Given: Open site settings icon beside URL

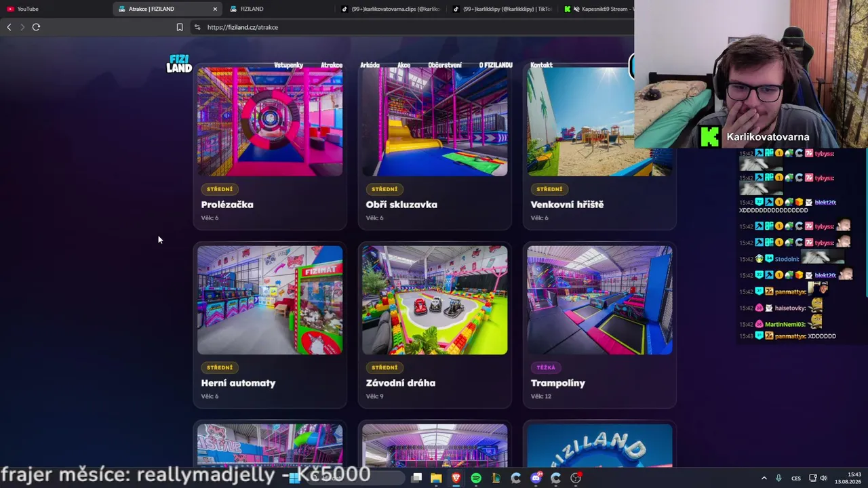Looking at the screenshot, I should coord(197,27).
